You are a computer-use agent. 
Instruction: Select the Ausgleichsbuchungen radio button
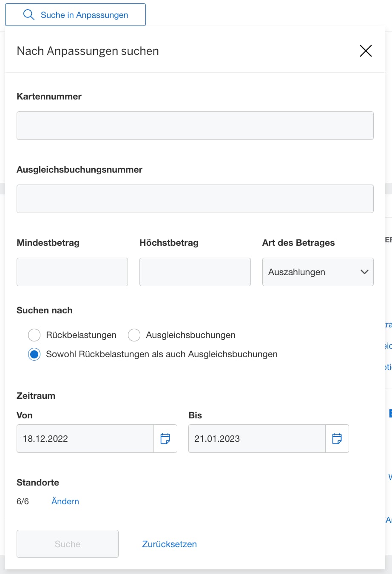point(134,335)
